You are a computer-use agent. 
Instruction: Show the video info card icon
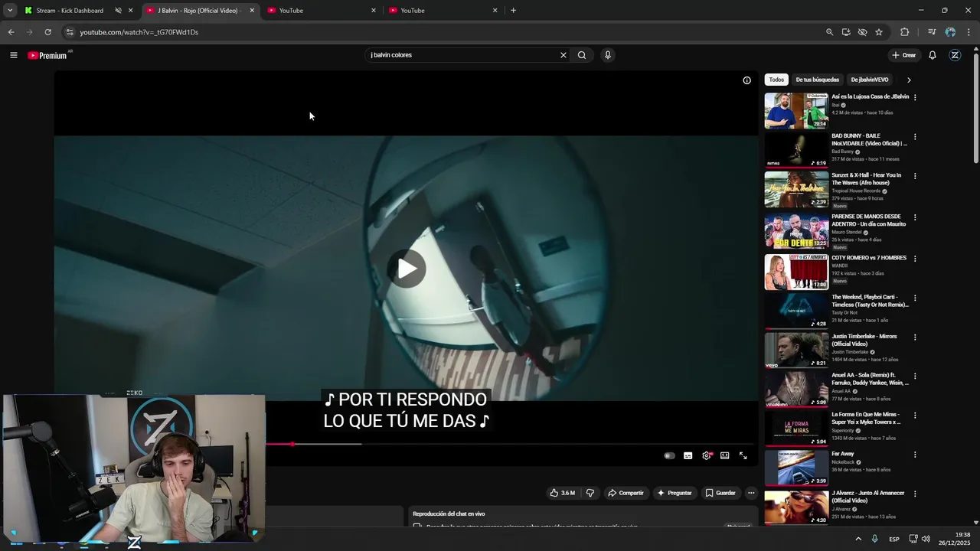tap(747, 80)
